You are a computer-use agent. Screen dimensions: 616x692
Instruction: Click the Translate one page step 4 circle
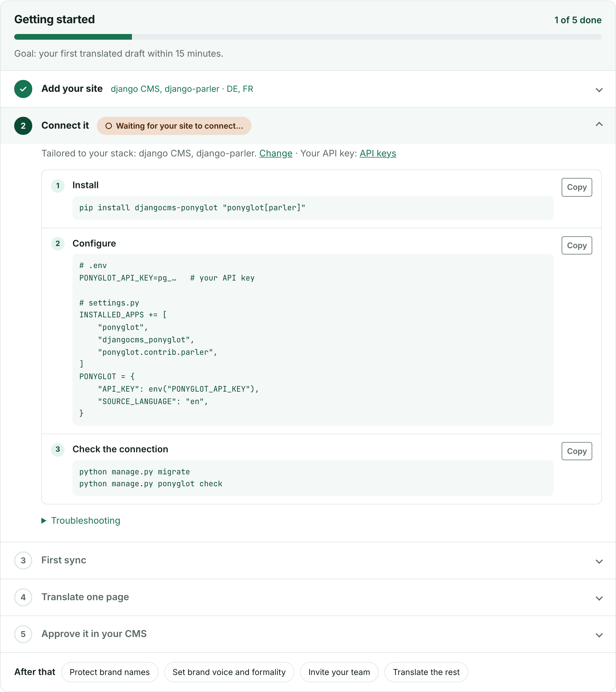tap(23, 597)
